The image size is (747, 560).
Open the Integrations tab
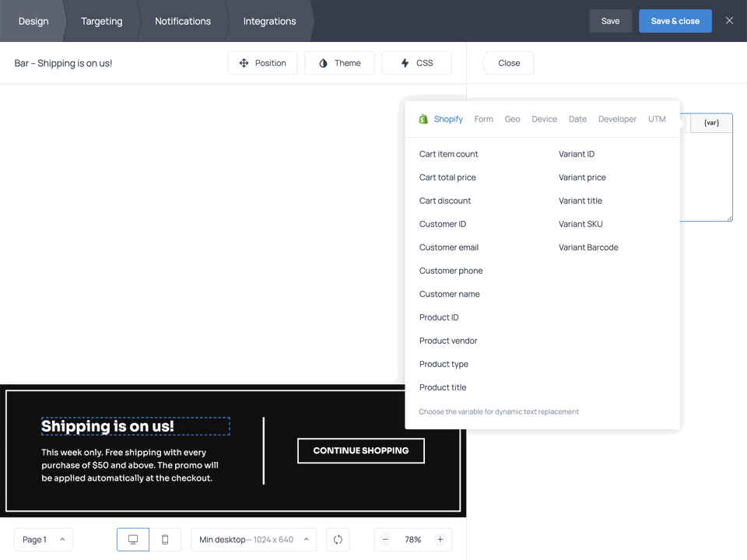[269, 21]
